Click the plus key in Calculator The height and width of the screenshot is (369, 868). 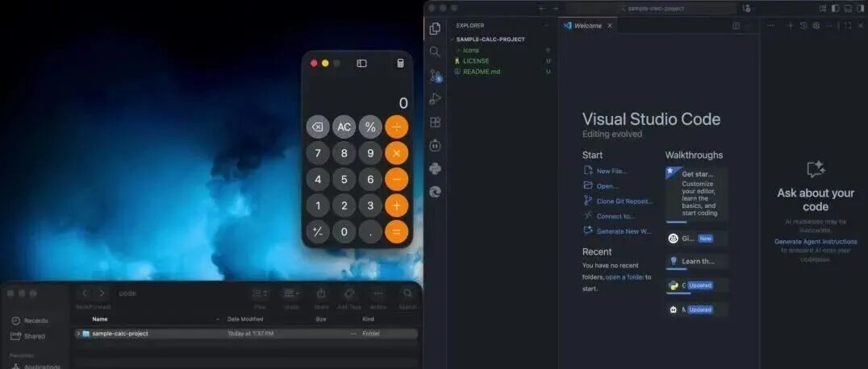point(396,205)
